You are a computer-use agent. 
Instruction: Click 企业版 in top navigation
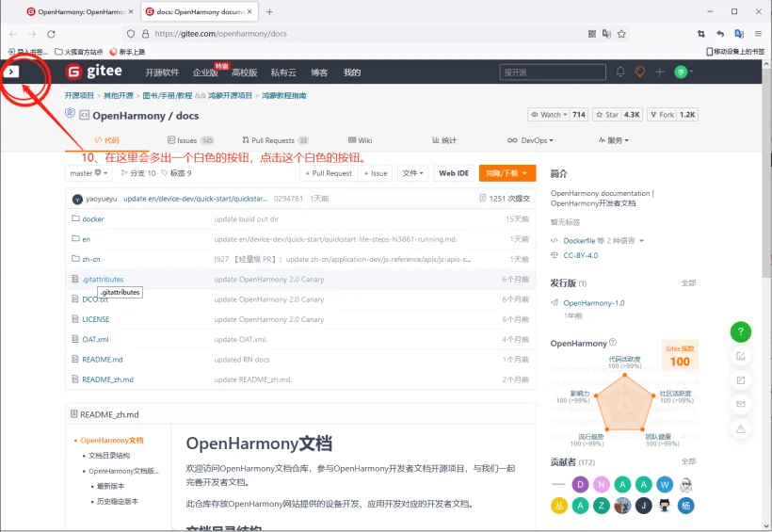(205, 73)
